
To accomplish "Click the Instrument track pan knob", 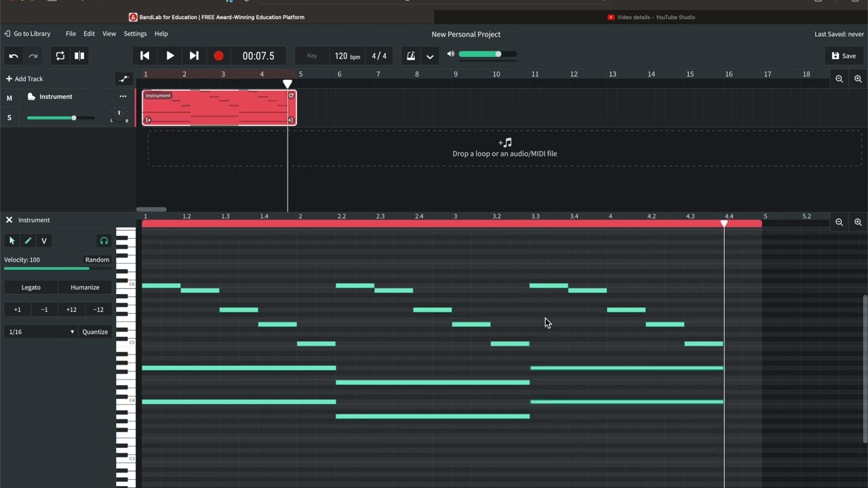I will click(119, 115).
